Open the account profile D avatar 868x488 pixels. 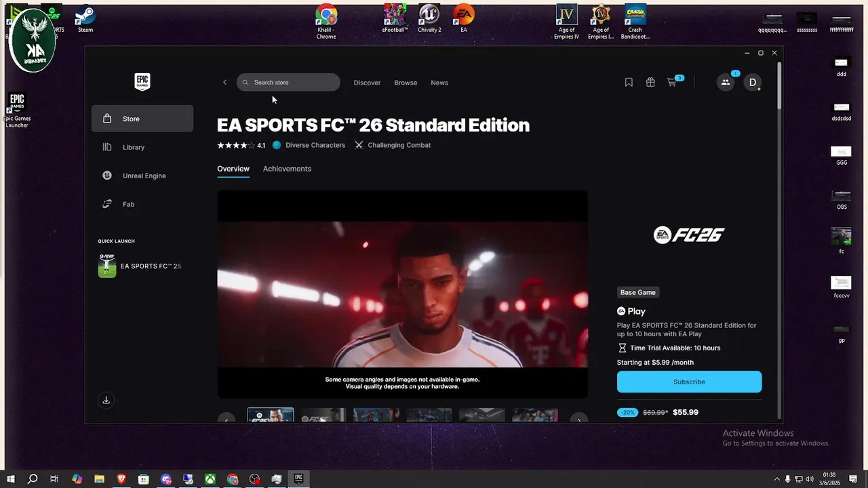coord(753,82)
